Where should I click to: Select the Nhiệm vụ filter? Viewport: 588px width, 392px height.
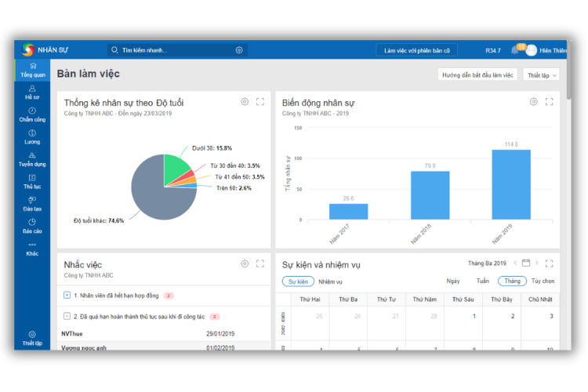point(330,281)
